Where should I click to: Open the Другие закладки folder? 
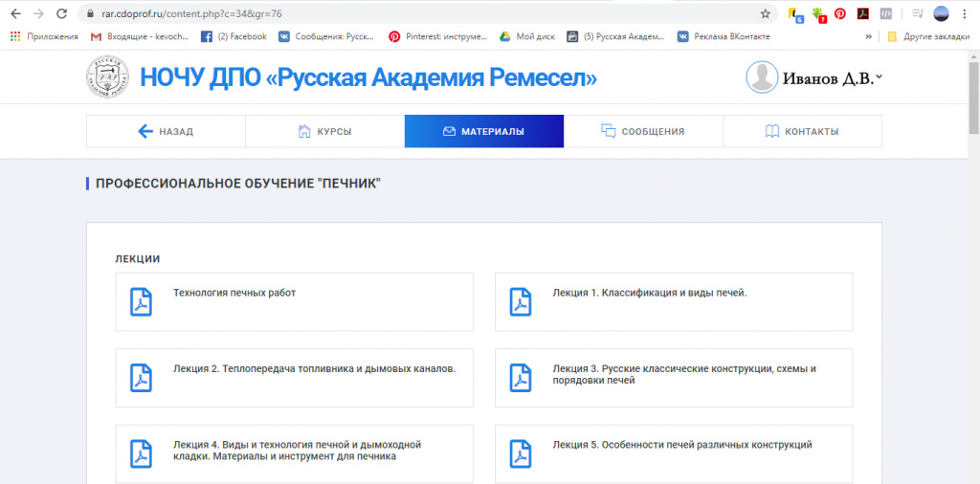click(x=928, y=37)
